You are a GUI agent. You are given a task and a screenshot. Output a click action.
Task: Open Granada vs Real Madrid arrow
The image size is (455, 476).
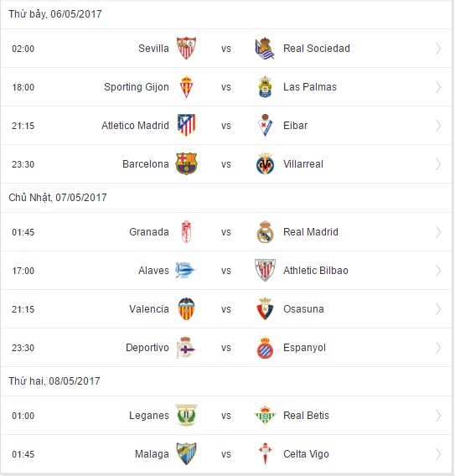(438, 232)
